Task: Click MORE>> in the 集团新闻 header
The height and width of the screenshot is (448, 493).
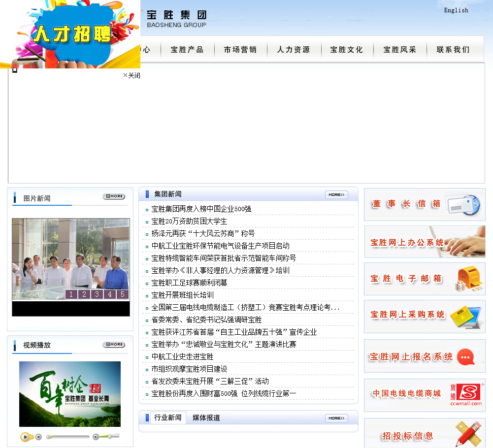Action: point(336,194)
